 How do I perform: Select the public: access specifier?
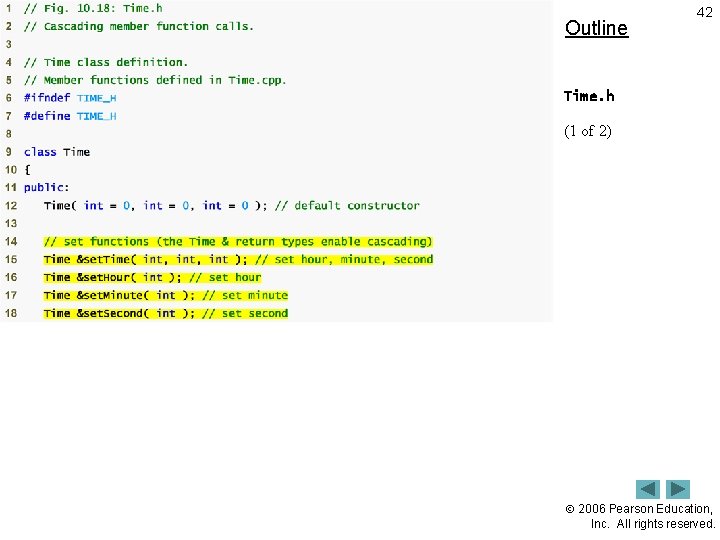(x=46, y=187)
